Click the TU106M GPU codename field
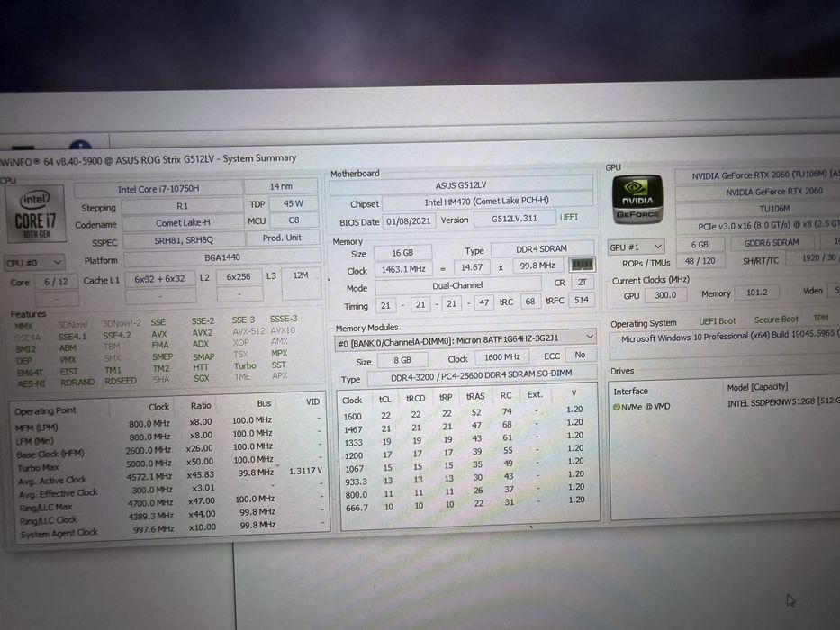Viewport: 840px width, 630px height. click(x=758, y=209)
